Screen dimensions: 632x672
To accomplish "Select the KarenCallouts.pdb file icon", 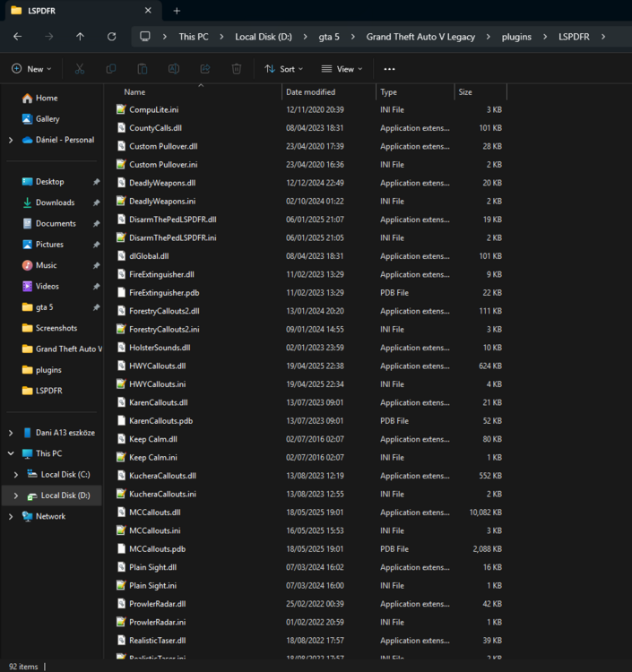I will [x=121, y=421].
